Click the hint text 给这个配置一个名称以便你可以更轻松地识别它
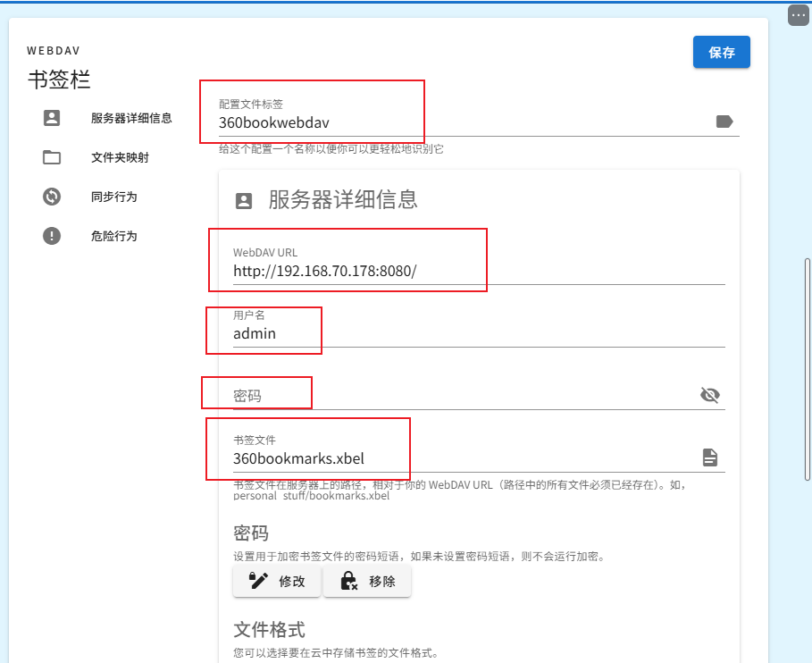 [331, 149]
